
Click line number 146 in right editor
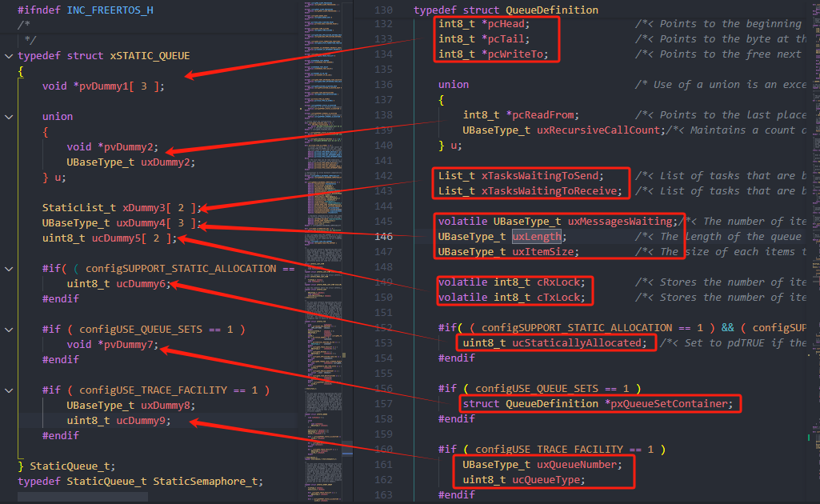(383, 237)
